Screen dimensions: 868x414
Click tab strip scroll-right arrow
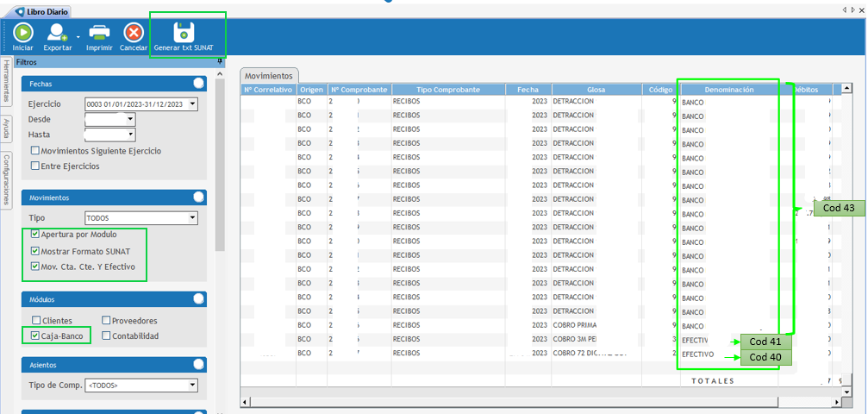coord(853,10)
